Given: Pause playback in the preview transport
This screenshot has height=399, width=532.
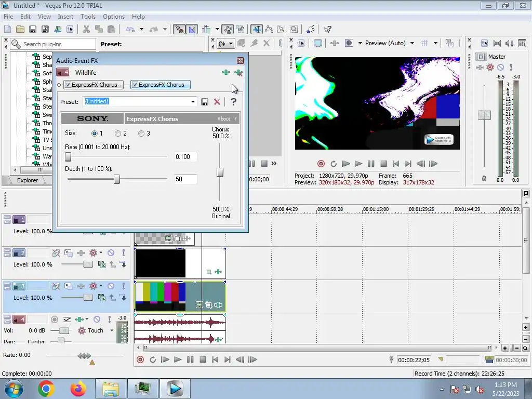Looking at the screenshot, I should pyautogui.click(x=371, y=164).
